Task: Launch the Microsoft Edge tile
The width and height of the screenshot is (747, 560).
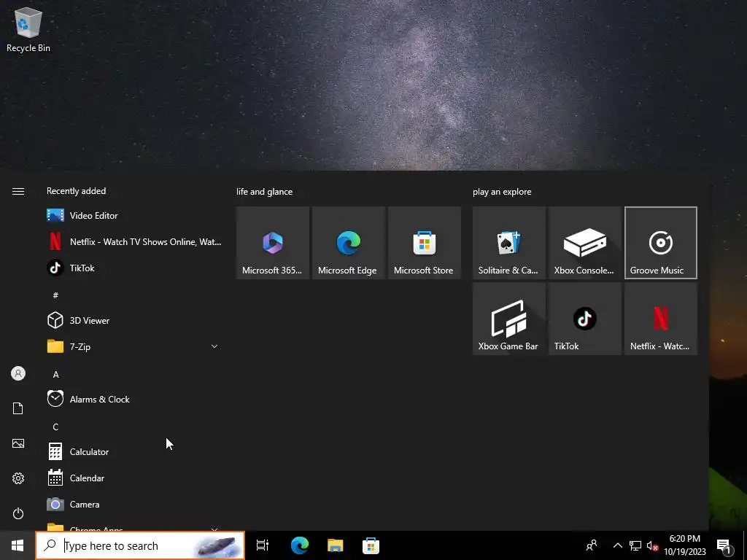Action: [x=348, y=243]
